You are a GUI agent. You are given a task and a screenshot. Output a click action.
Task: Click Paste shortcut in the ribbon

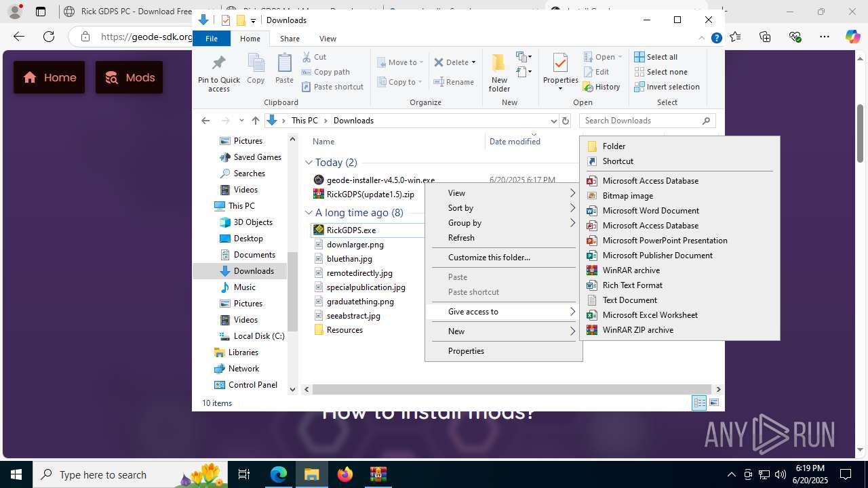click(x=332, y=87)
